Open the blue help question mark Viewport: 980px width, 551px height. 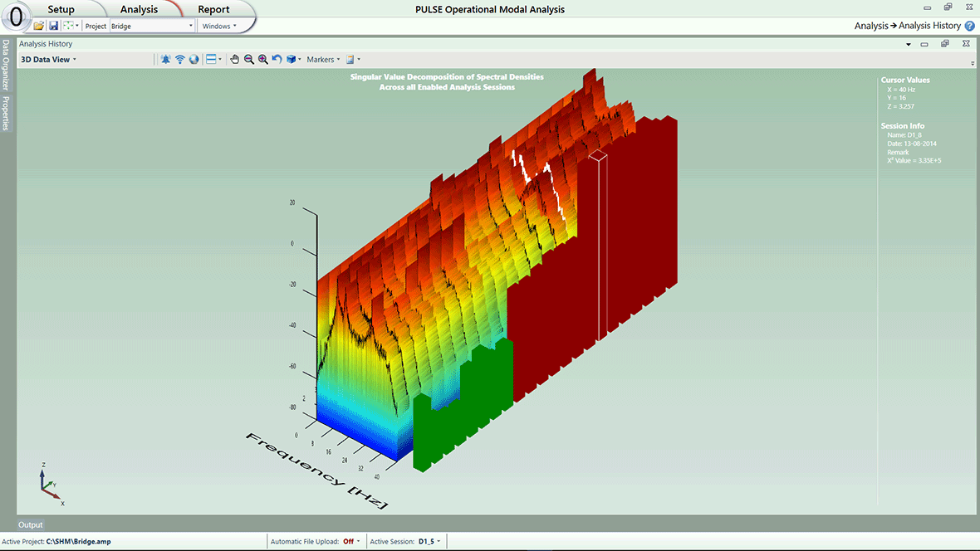[969, 26]
